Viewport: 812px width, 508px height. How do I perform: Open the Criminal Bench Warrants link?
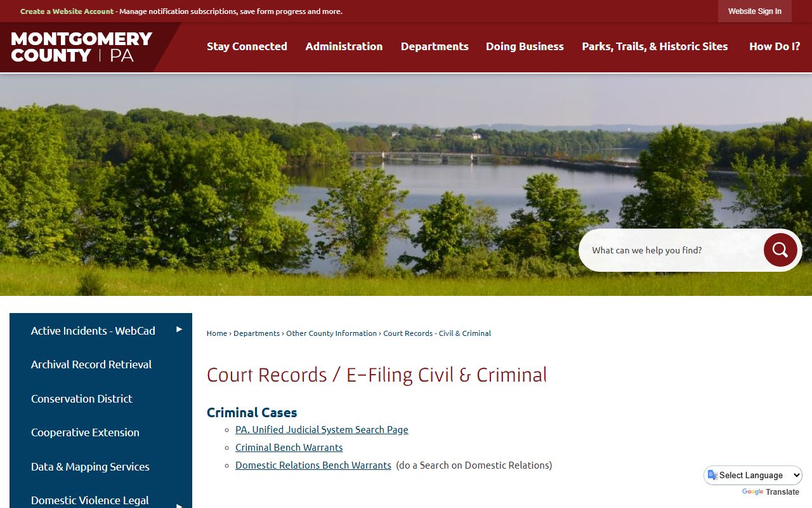289,448
